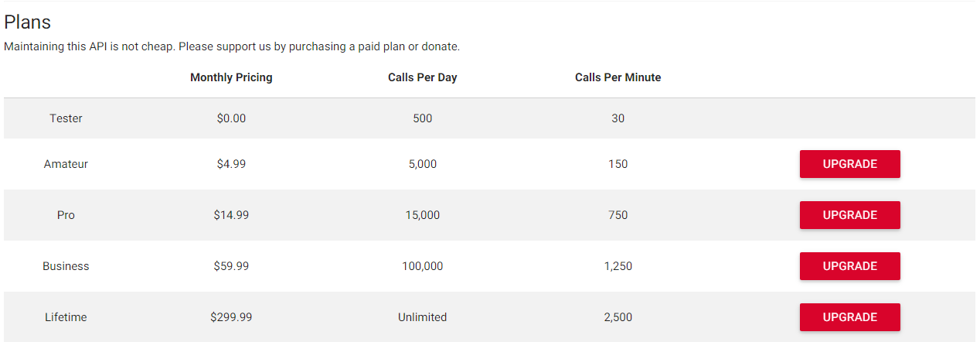Select the $14.99 price cell
The image size is (980, 342).
click(231, 215)
